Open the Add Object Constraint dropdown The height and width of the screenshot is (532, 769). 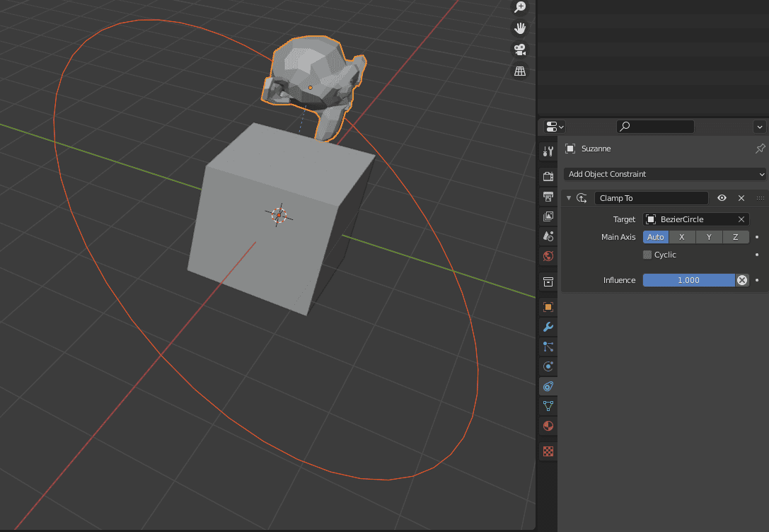664,174
